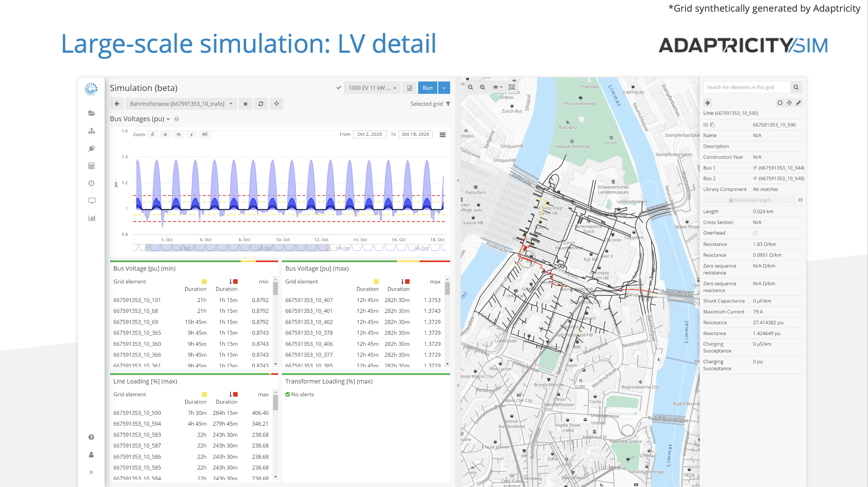Click the right handle of the chart navigator
The image size is (868, 487).
(329, 247)
